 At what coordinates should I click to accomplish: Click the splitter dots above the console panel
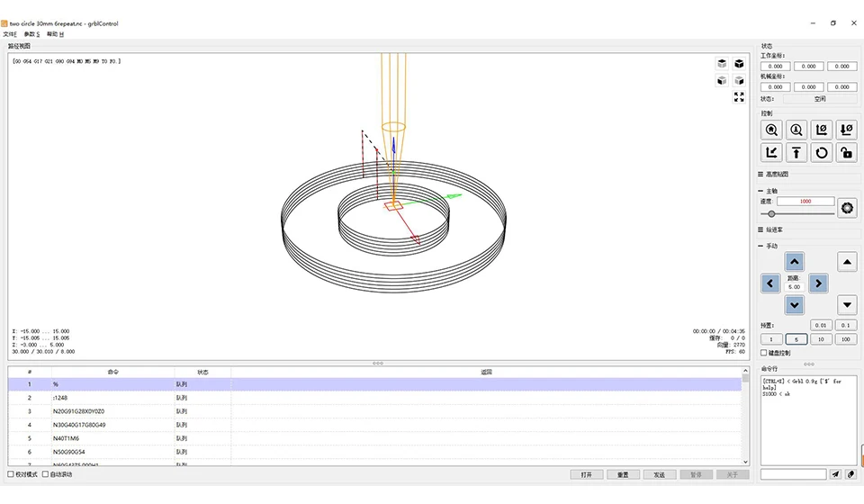[808, 364]
